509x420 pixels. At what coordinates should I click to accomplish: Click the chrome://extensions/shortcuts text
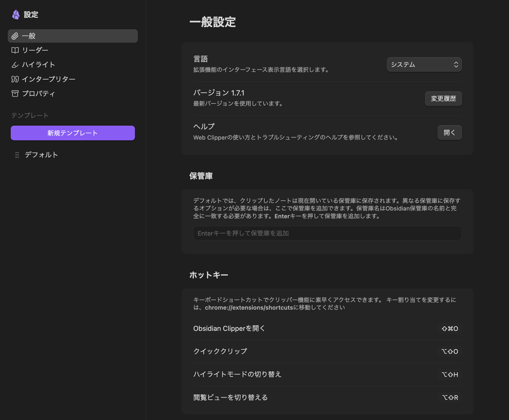click(249, 308)
